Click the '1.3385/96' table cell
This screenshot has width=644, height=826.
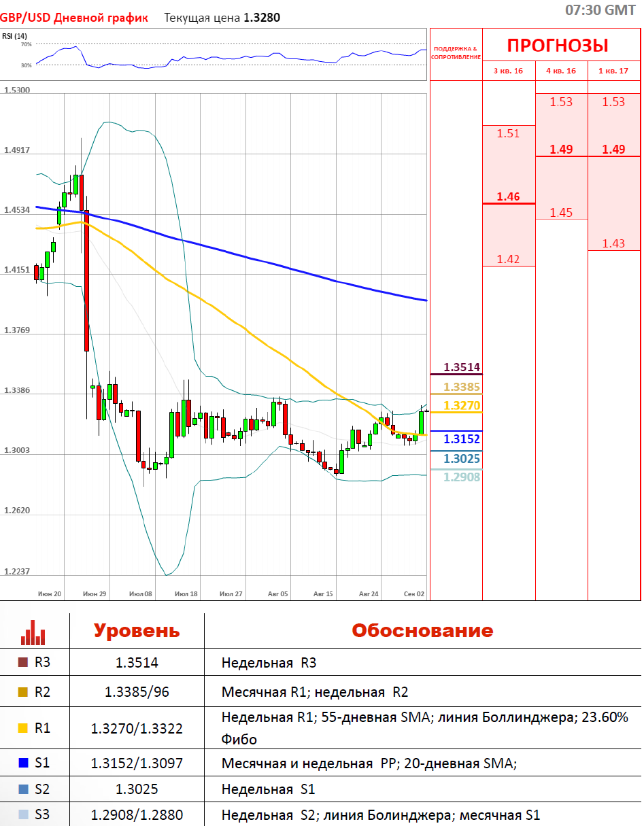point(137,692)
